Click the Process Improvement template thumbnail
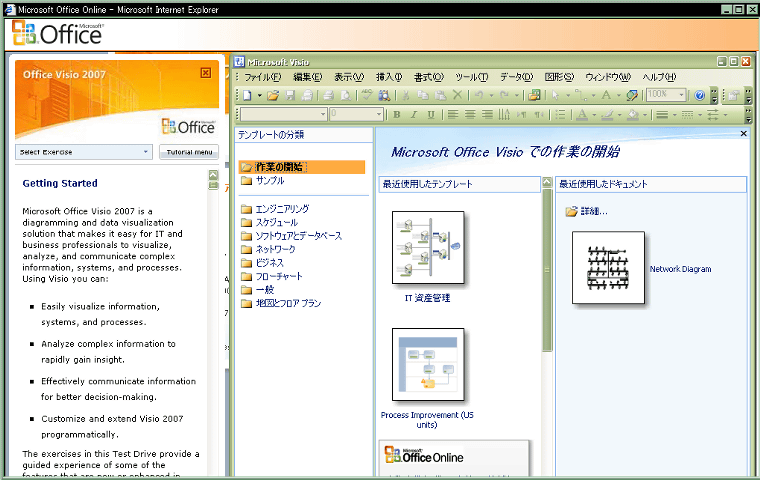The height and width of the screenshot is (480, 760). pos(428,365)
